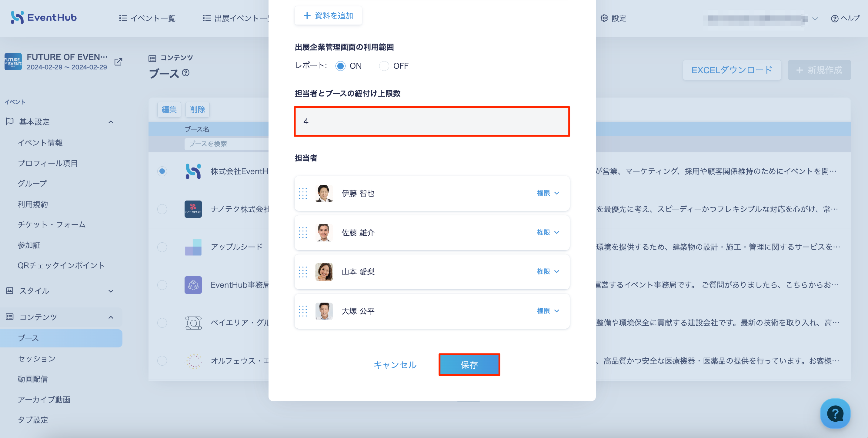868x438 pixels.
Task: Open external link icon next to FUTURE OF EVEN…
Action: [118, 62]
